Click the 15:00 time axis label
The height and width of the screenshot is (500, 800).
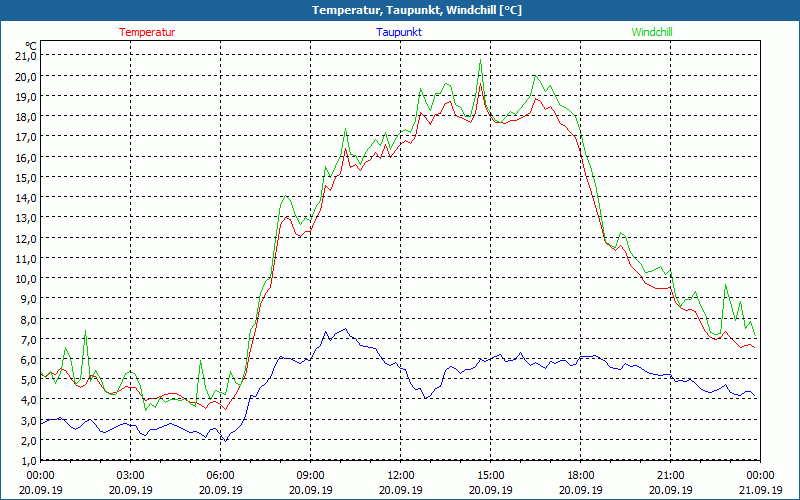point(491,476)
